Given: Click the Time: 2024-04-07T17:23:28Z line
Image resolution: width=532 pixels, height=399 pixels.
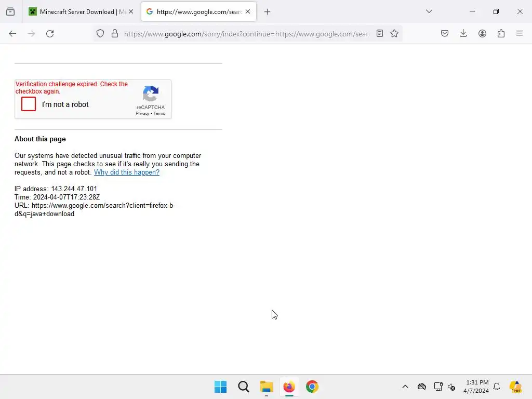Looking at the screenshot, I should pyautogui.click(x=57, y=197).
